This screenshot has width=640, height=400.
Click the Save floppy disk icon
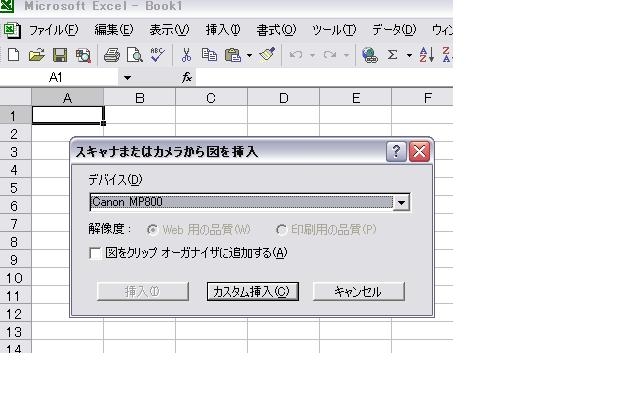point(60,55)
